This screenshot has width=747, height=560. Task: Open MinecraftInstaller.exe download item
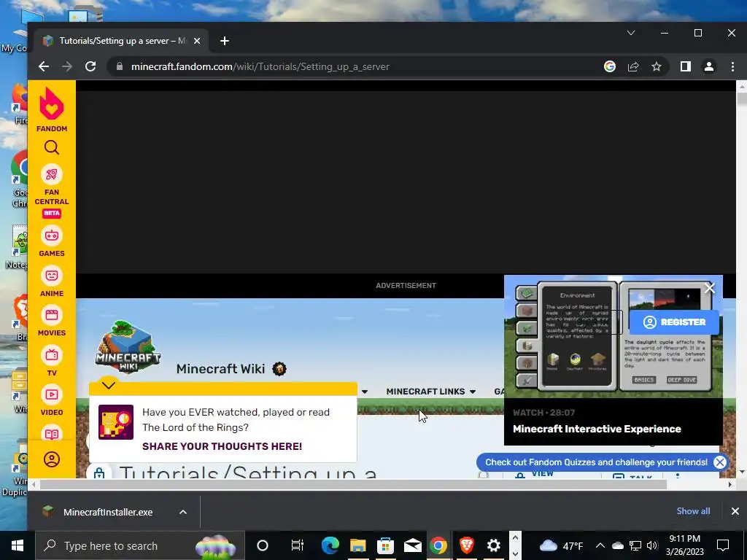click(108, 512)
